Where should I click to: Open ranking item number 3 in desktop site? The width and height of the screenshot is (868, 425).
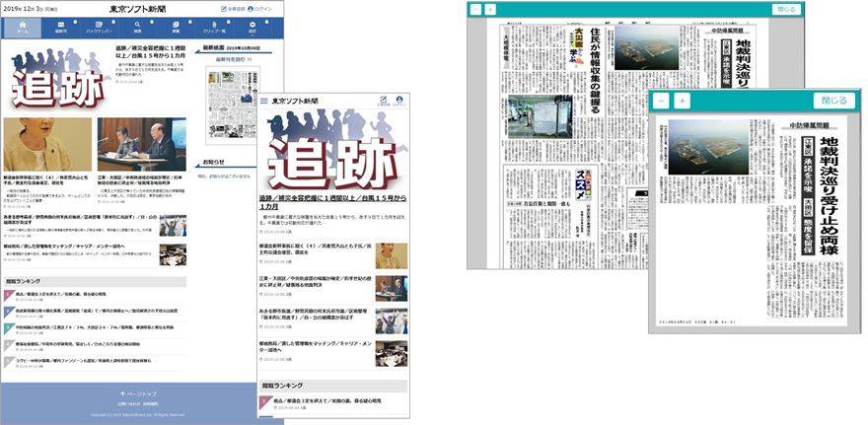click(95, 328)
